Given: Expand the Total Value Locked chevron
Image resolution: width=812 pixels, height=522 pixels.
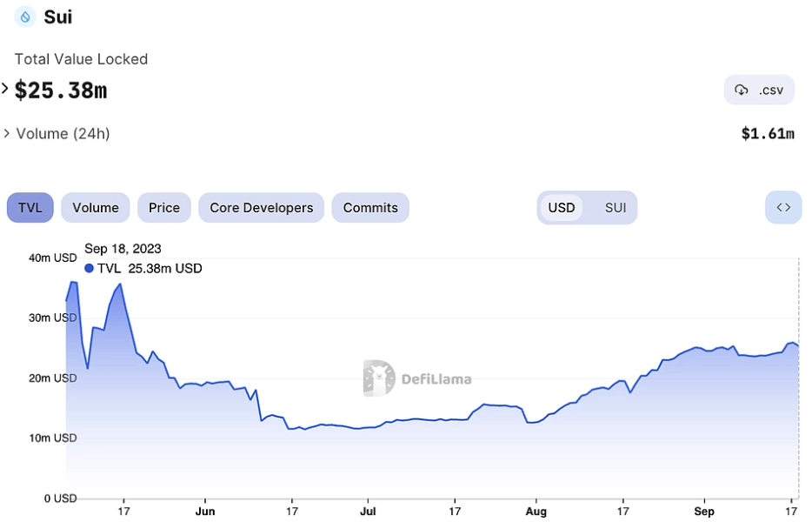Looking at the screenshot, I should (5, 89).
